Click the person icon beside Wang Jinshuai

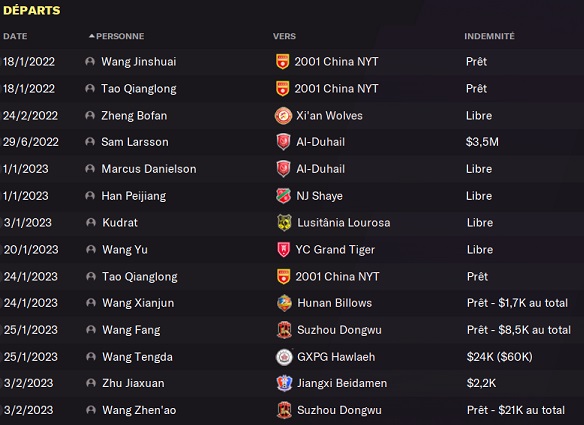(x=90, y=61)
